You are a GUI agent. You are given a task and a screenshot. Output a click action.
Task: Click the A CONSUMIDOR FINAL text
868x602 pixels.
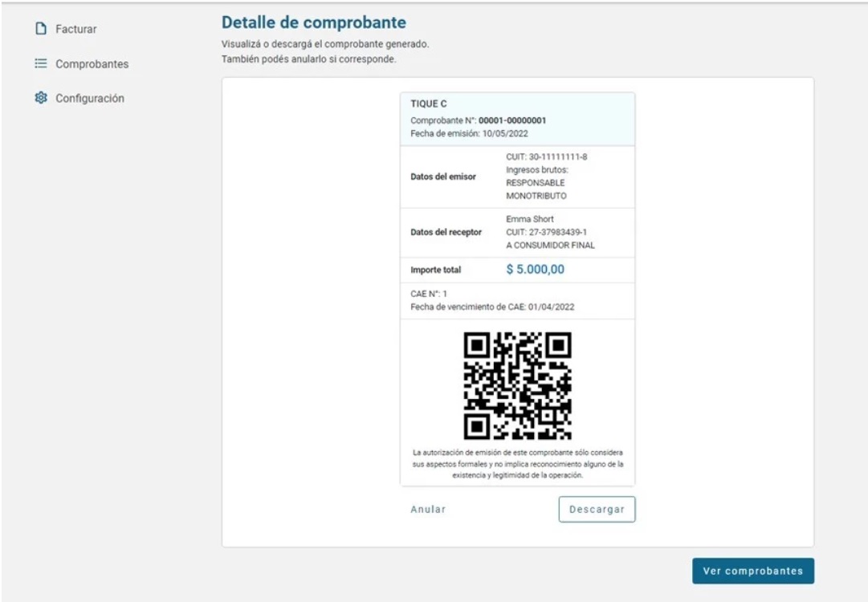(550, 245)
